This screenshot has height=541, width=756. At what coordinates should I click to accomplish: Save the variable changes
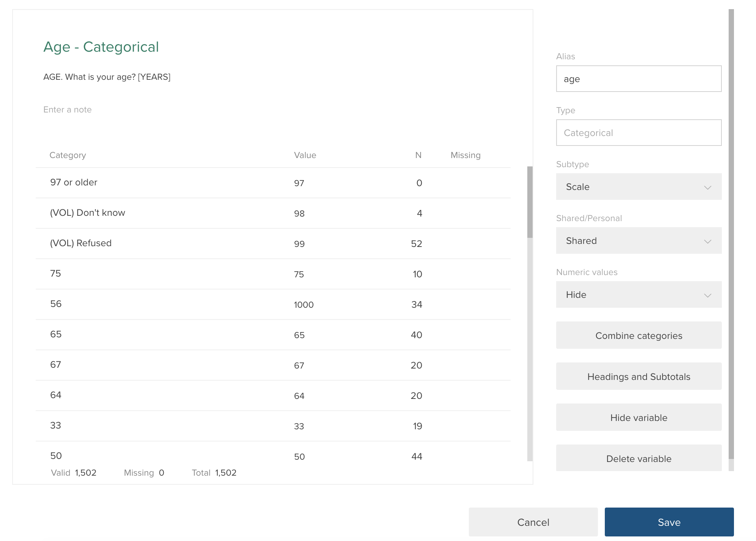669,522
